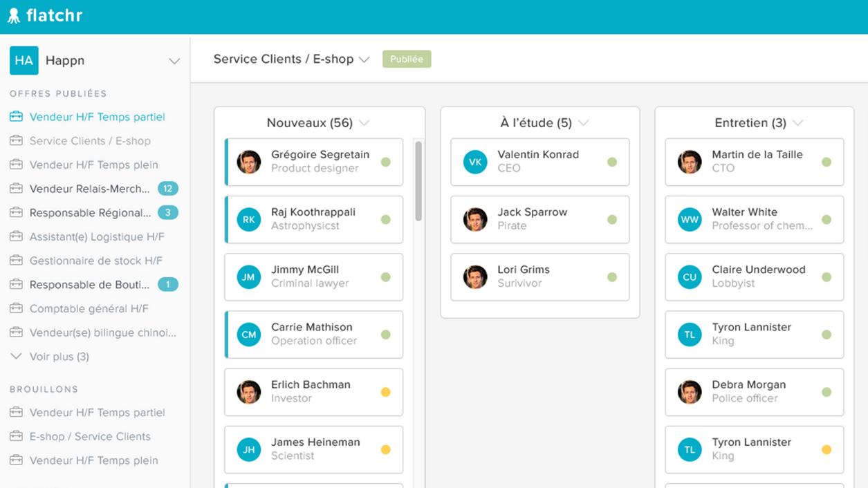Click the VK avatar of Valentin Konrad
The height and width of the screenshot is (488, 868).
475,162
